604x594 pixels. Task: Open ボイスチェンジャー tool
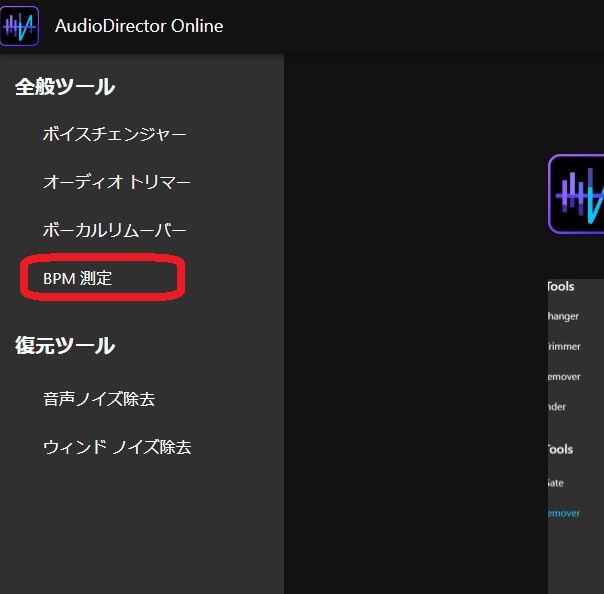pos(114,134)
